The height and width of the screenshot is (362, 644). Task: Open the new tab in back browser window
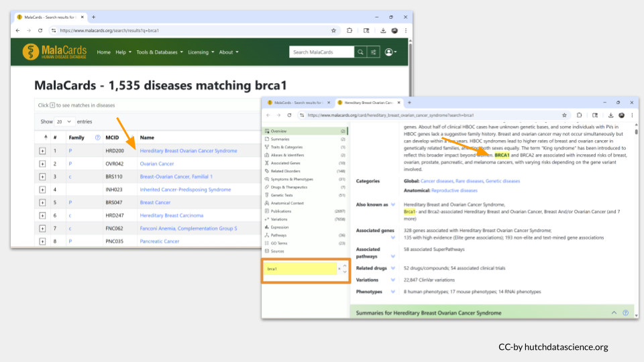(x=94, y=17)
